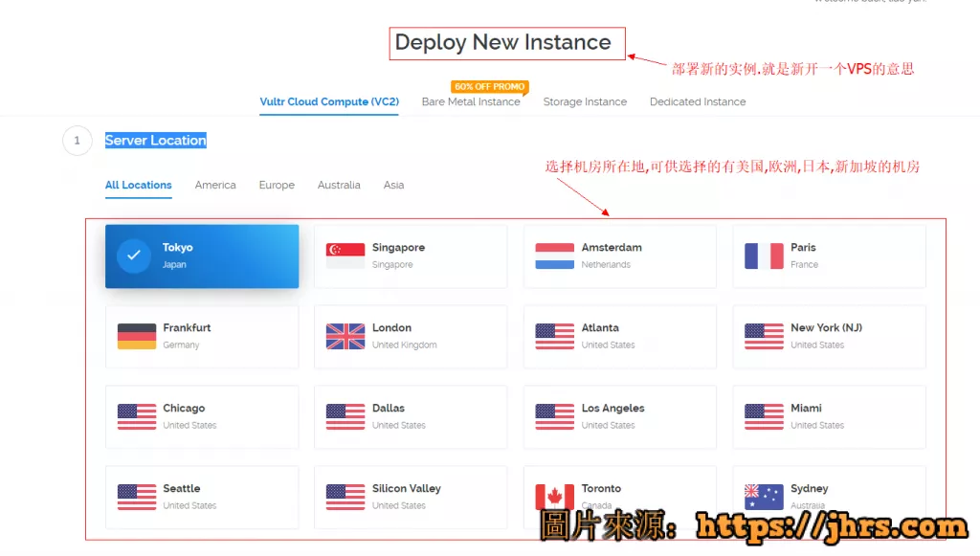Select the checked Tokyo Japan location card

click(202, 256)
